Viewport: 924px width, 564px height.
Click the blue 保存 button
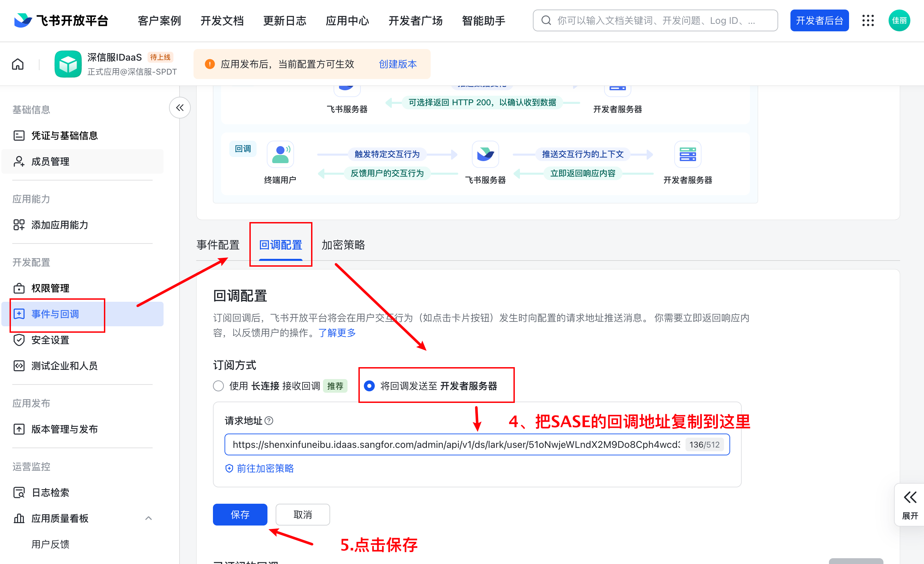coord(240,514)
